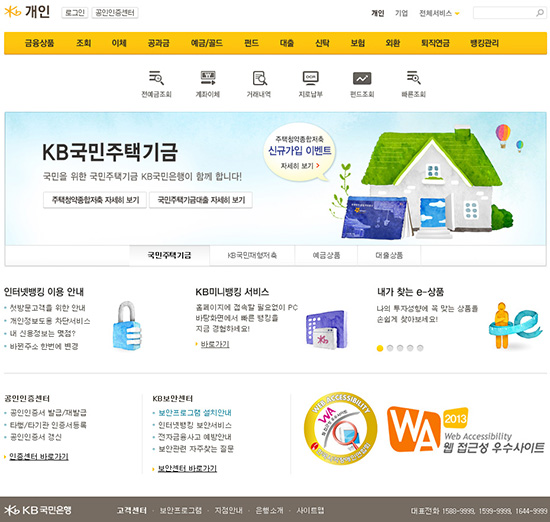Select the last carousel dot indicator

coord(420,348)
